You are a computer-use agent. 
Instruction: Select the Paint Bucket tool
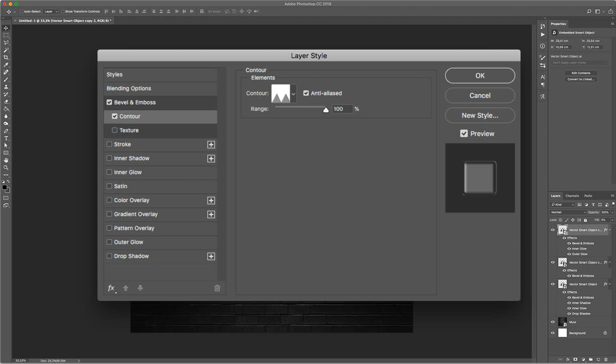(x=6, y=108)
